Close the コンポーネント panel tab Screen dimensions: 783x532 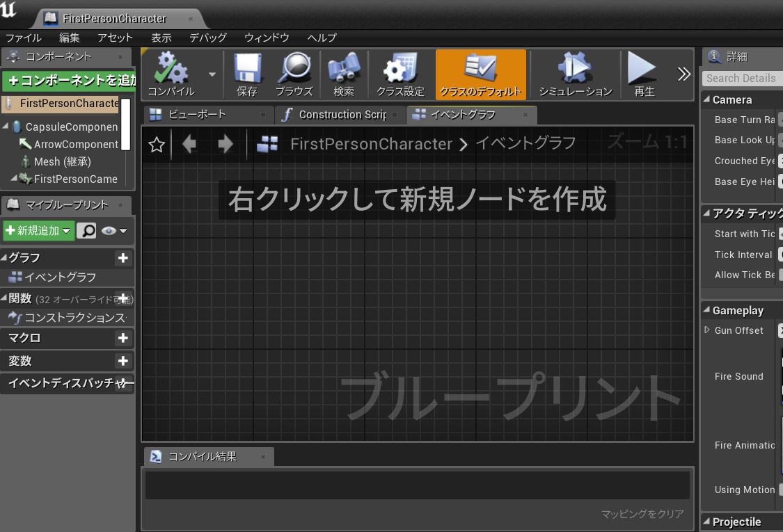(x=120, y=57)
